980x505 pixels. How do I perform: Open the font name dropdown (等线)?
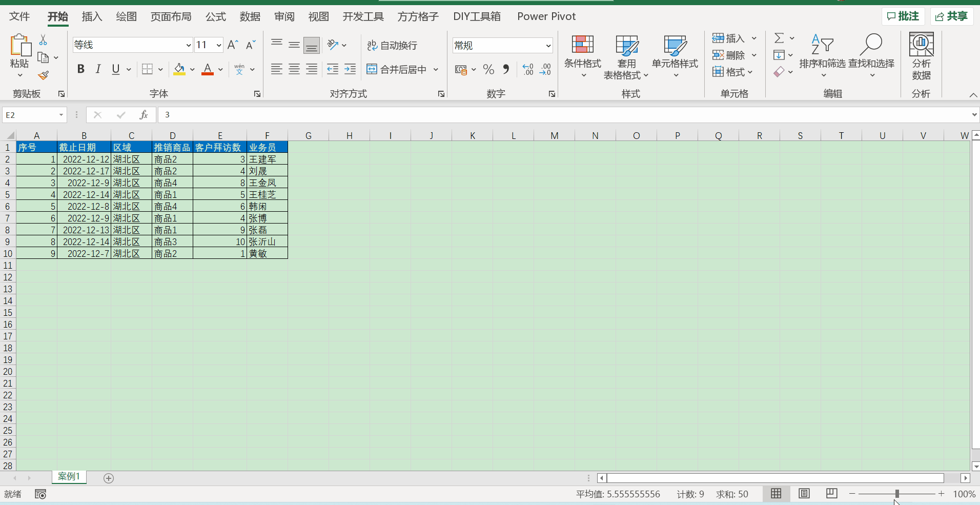point(188,46)
